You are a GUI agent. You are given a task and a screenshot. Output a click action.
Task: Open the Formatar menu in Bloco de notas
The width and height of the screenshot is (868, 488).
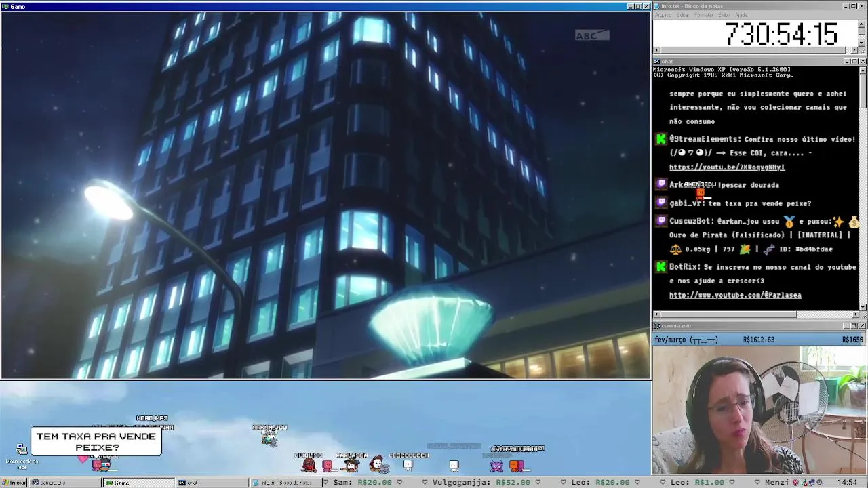point(704,15)
